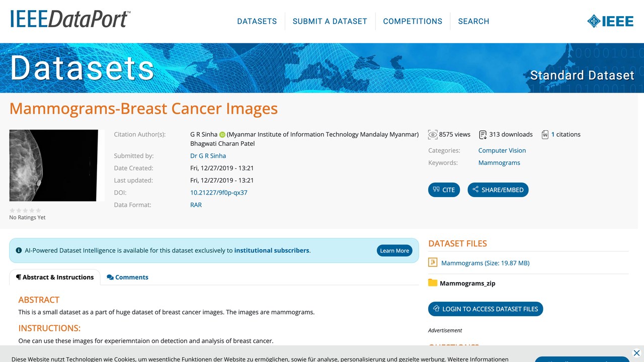Screen dimensions: 644x362
Task: Click the citations document icon
Action: click(x=545, y=135)
